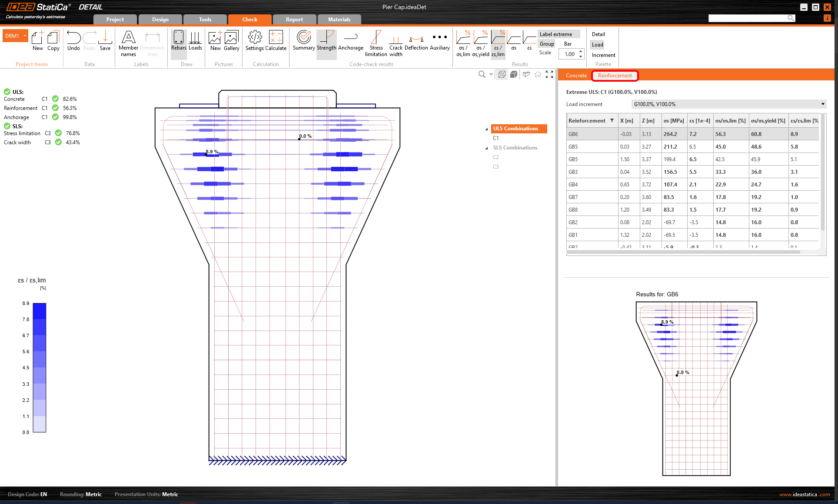Open the ideastatica.com link
The width and height of the screenshot is (838, 504).
pyautogui.click(x=805, y=494)
